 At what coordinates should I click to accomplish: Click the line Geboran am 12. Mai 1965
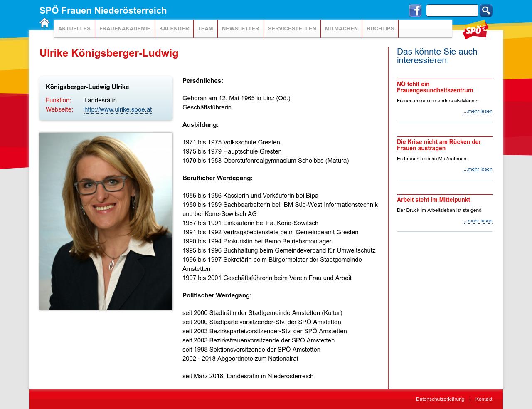[236, 98]
